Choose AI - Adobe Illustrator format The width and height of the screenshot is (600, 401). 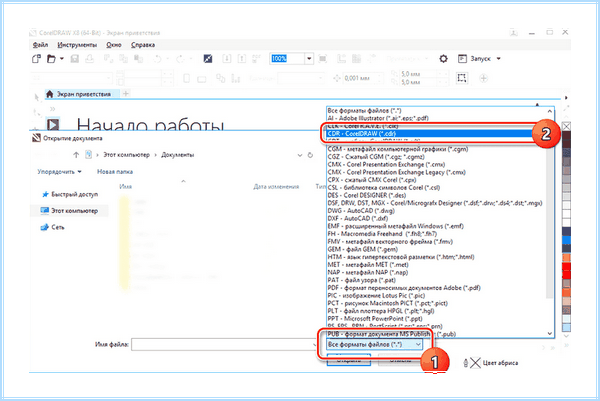point(378,118)
